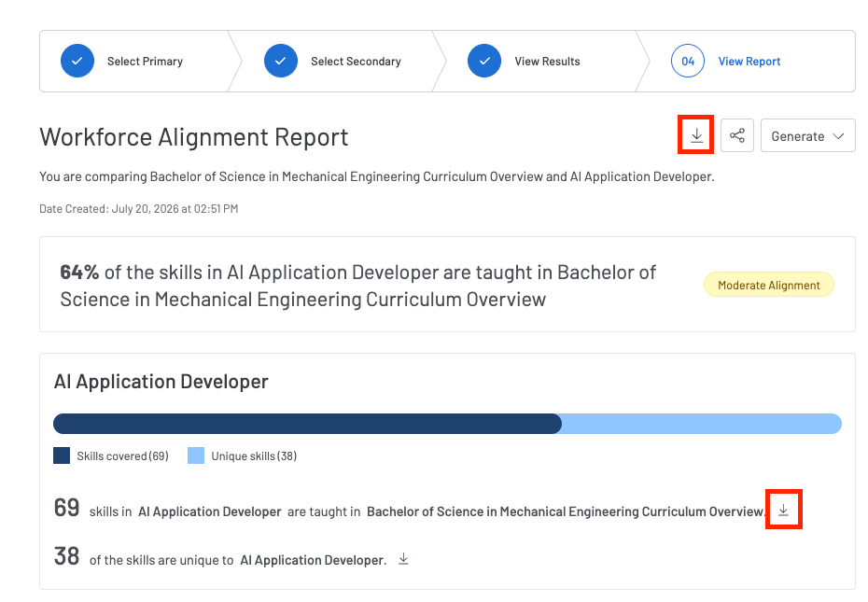Screen dimensions: 868x602
Task: Open the Generate dropdown
Action: [807, 135]
